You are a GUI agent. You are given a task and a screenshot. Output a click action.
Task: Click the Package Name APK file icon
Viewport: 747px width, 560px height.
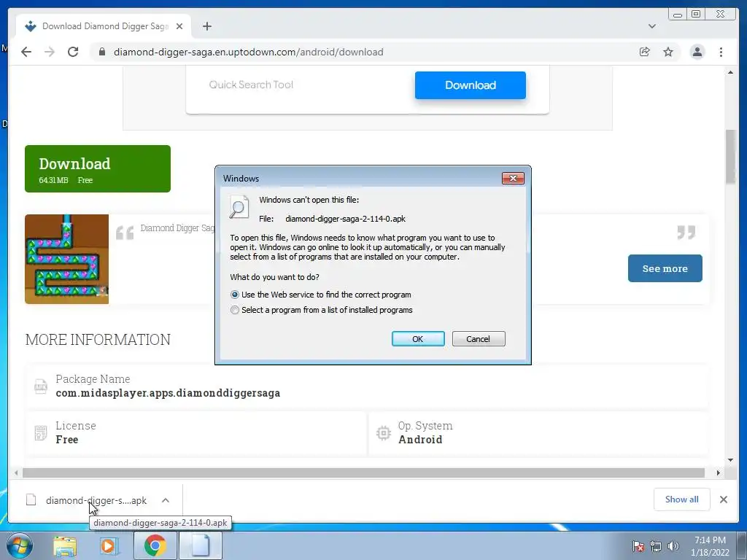click(41, 386)
